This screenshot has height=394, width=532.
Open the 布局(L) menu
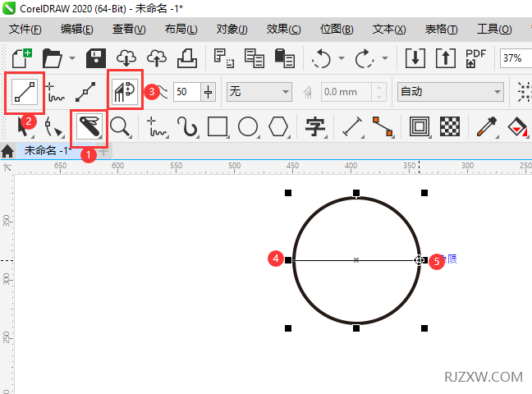181,30
